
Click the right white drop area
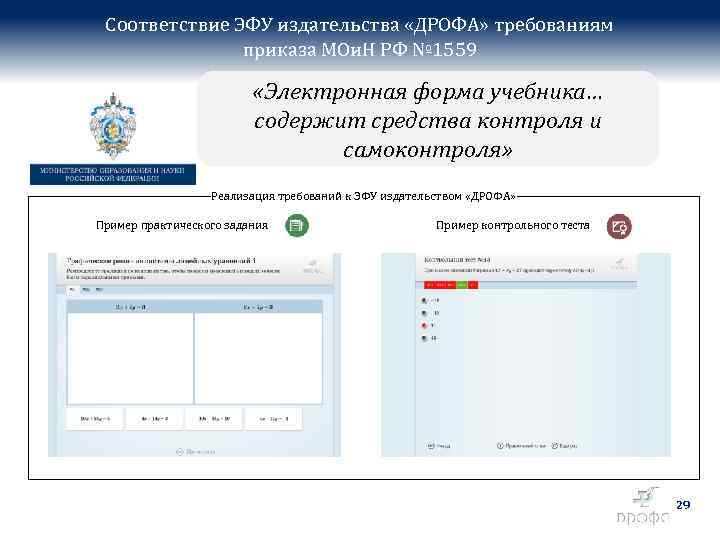[259, 358]
